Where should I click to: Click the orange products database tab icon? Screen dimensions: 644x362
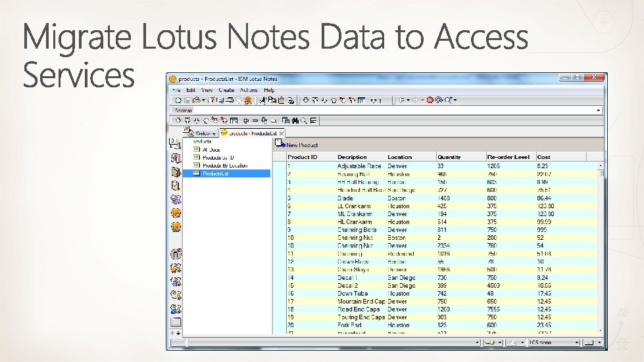(x=224, y=133)
